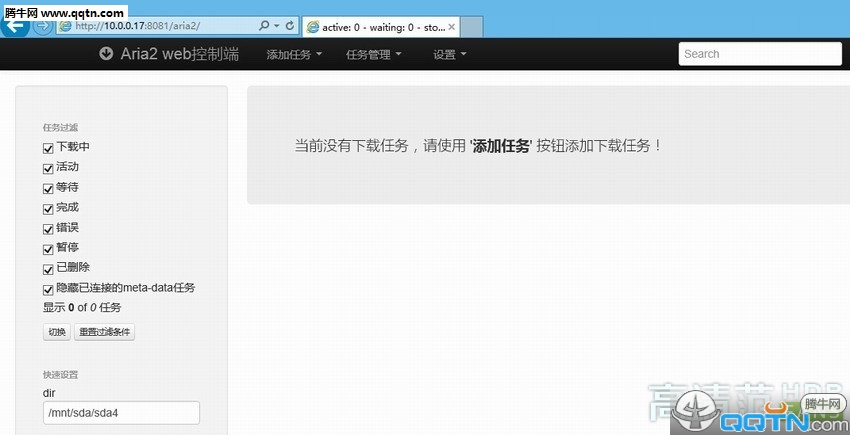Click the dir path input field

121,413
